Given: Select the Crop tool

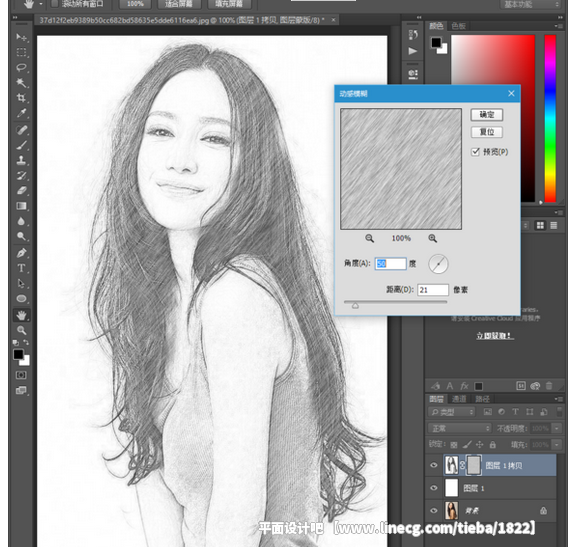Looking at the screenshot, I should [x=21, y=98].
